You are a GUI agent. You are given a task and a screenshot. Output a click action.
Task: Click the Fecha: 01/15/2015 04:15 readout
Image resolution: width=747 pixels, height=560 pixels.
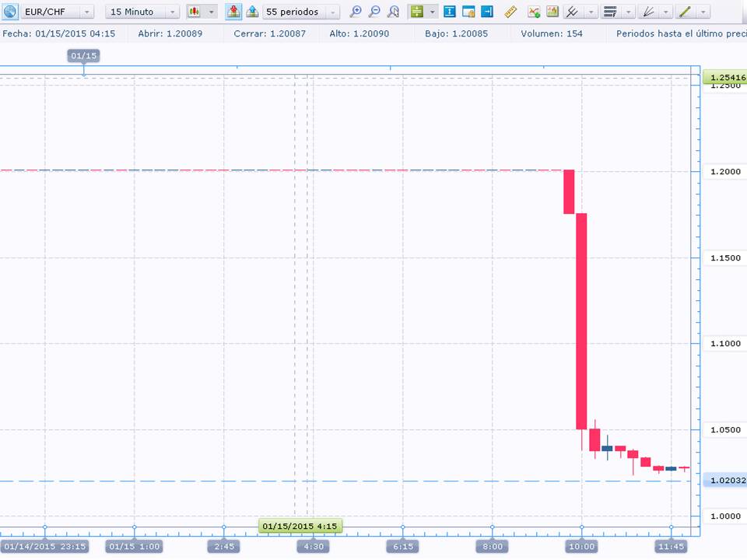point(59,33)
